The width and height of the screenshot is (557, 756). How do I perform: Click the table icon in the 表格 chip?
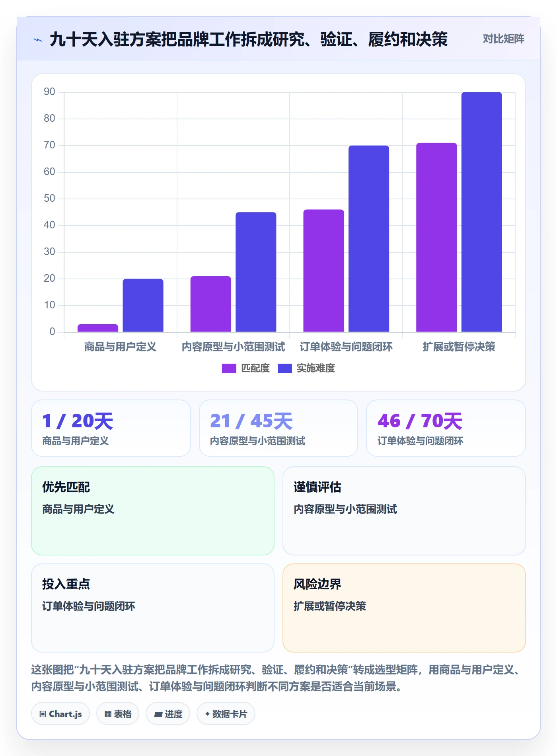[108, 714]
